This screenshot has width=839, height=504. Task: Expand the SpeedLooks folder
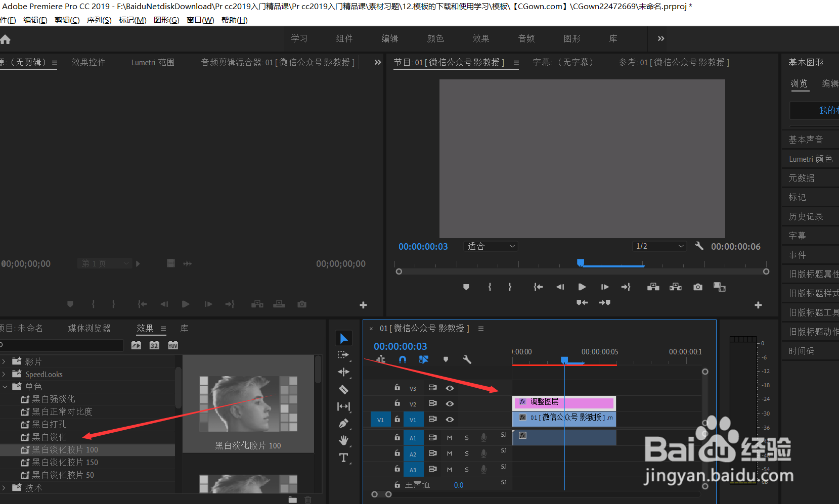point(4,374)
